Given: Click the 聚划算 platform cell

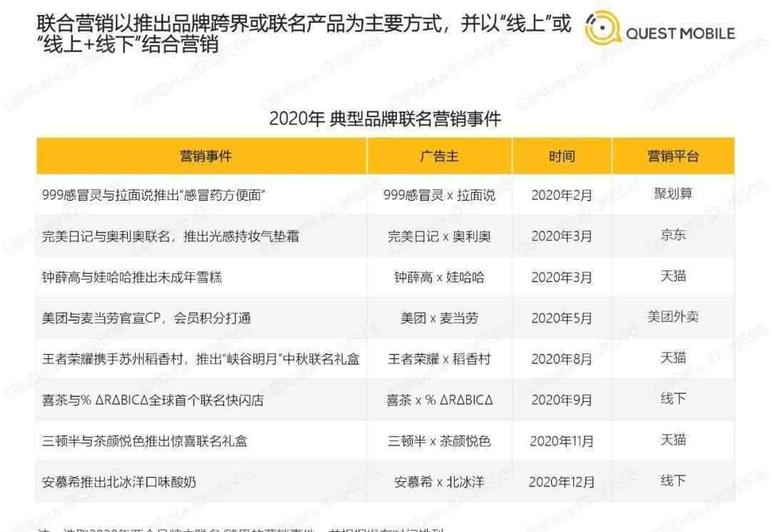Looking at the screenshot, I should click(672, 194).
